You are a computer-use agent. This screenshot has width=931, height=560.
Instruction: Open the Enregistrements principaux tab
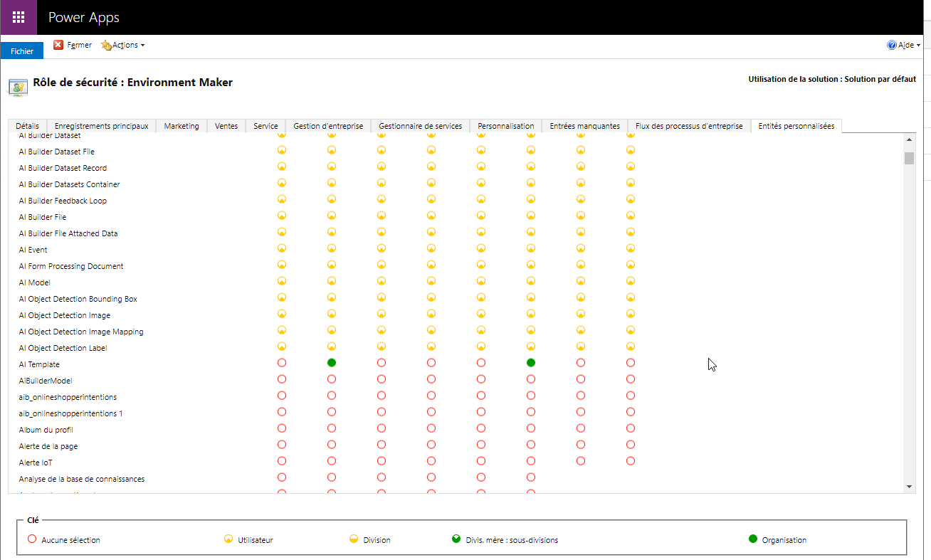click(x=101, y=126)
